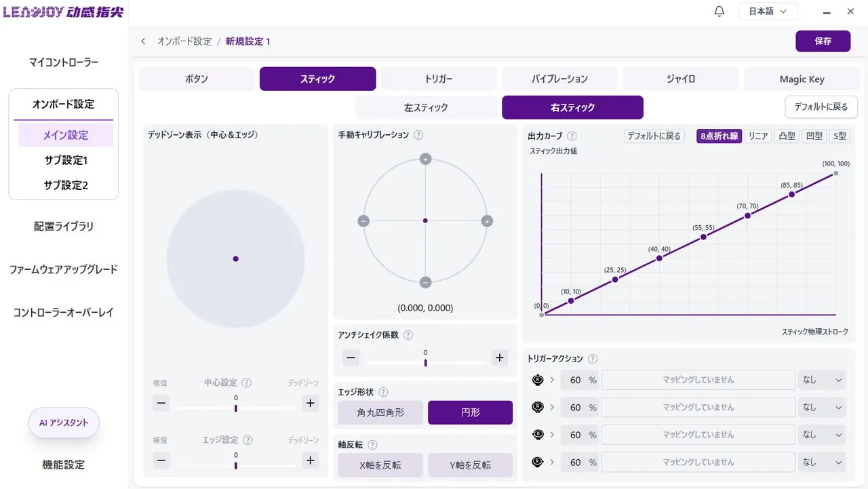The image size is (868, 489).
Task: Switch to the トリガー tab
Action: (x=439, y=79)
